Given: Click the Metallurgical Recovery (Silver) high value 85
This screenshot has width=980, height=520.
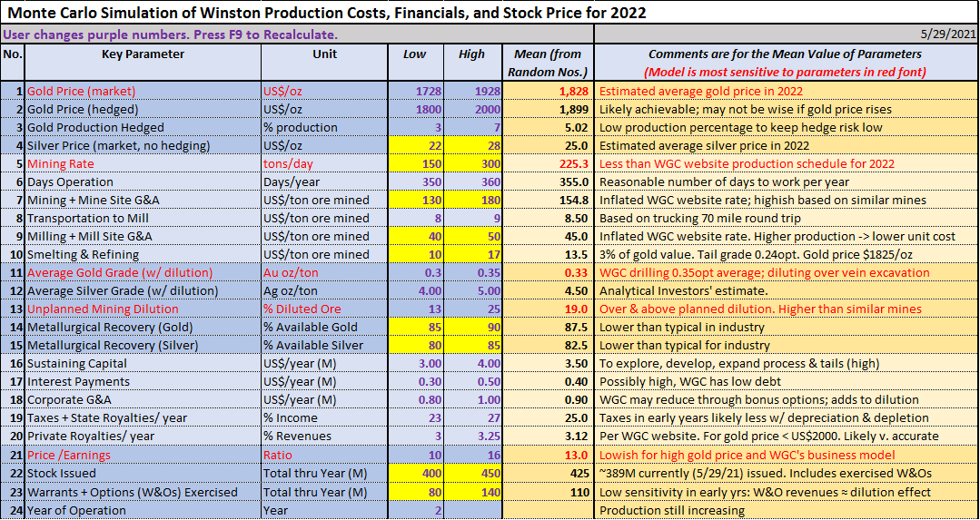Looking at the screenshot, I should [x=472, y=345].
